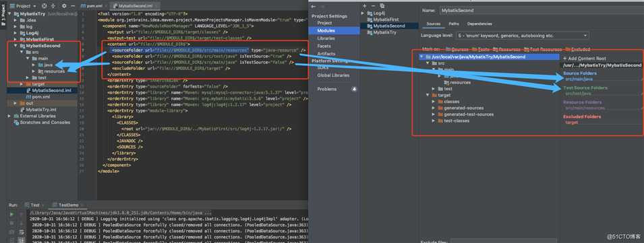Image resolution: width=644 pixels, height=243 pixels.
Task: Click the plus icon to add a module
Action: click(x=365, y=6)
